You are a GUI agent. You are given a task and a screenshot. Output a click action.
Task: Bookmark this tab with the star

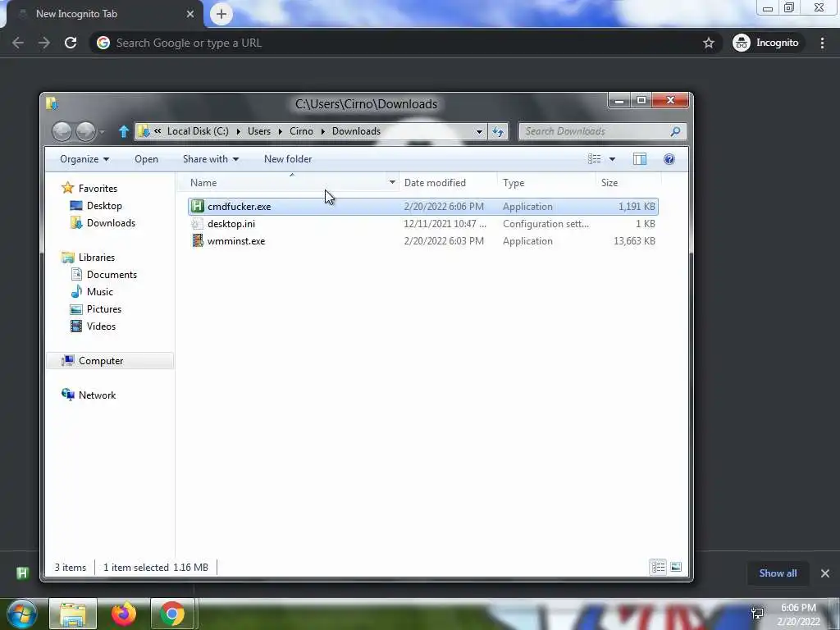709,43
